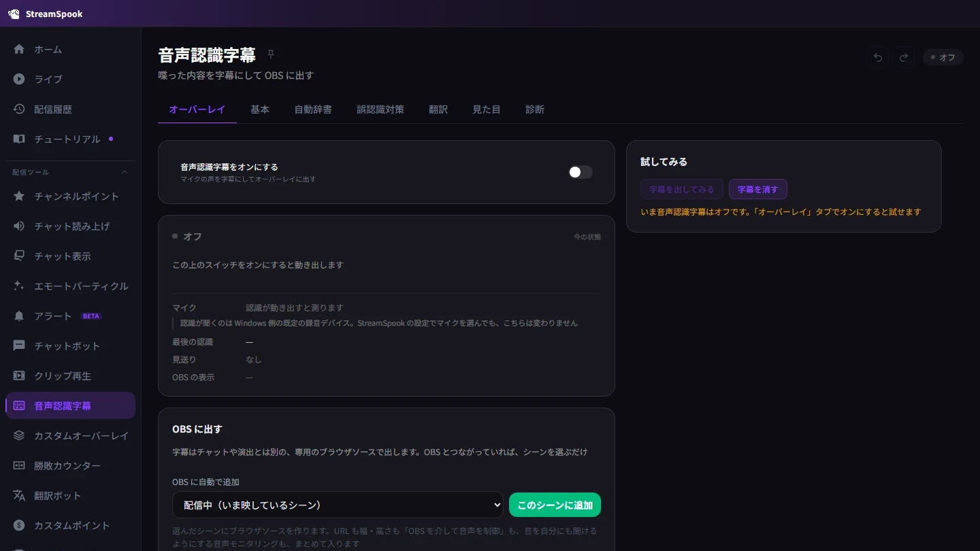Click the 試してみる heading
Image resolution: width=980 pixels, height=551 pixels.
tap(664, 162)
